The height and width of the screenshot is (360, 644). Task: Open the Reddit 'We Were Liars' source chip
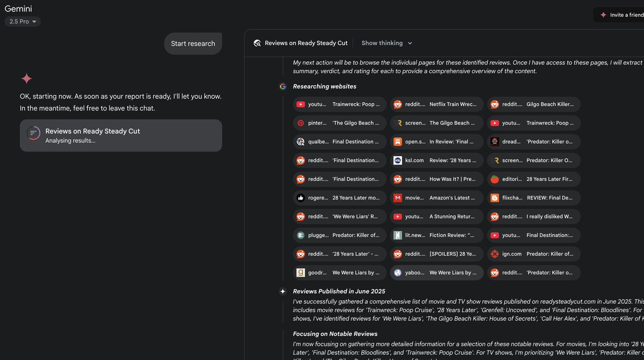click(x=340, y=217)
